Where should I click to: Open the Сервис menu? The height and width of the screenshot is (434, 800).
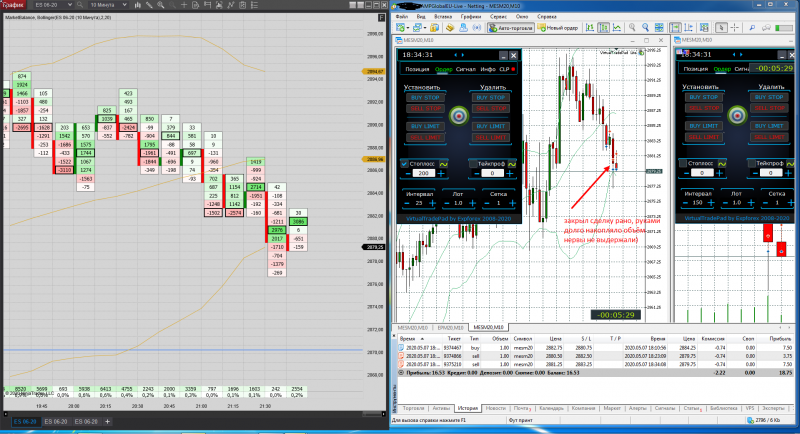coord(498,16)
